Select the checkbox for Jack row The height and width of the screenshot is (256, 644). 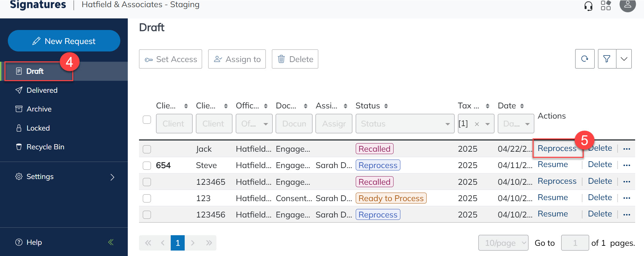tap(147, 149)
